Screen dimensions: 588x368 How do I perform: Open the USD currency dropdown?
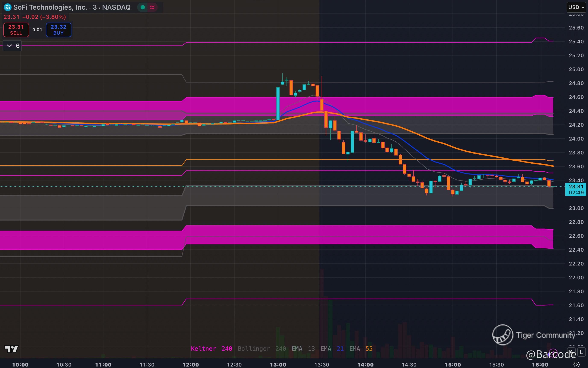(576, 7)
